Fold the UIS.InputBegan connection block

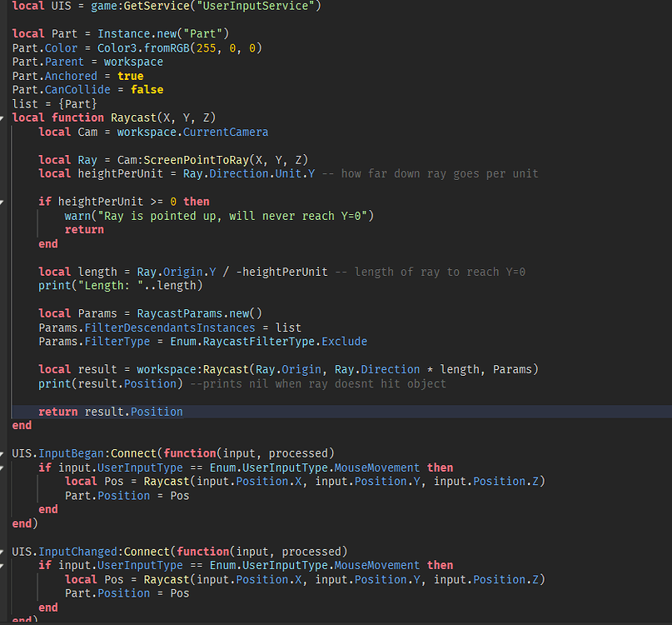[4, 453]
